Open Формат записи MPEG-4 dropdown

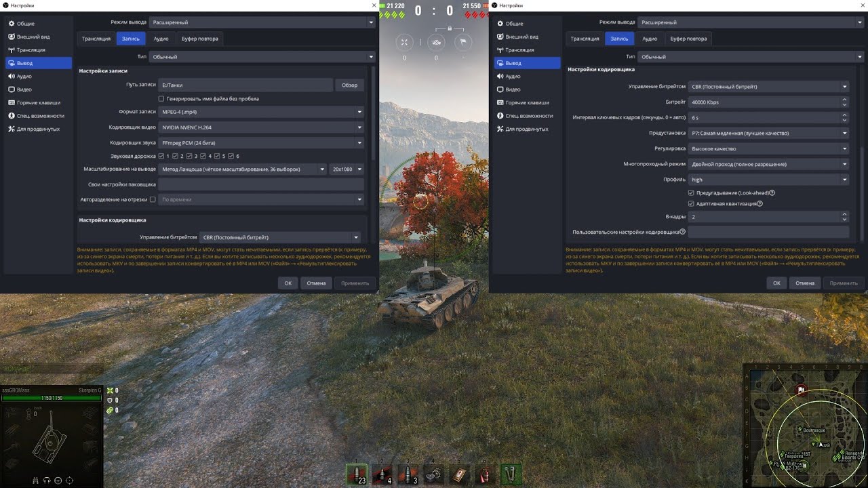[x=262, y=112]
